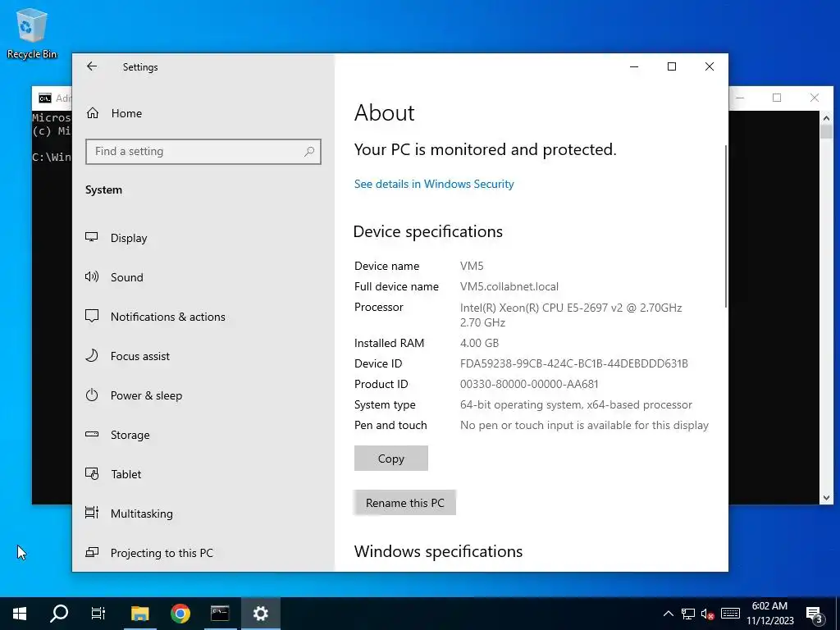
Task: Open Storage settings page
Action: point(130,435)
